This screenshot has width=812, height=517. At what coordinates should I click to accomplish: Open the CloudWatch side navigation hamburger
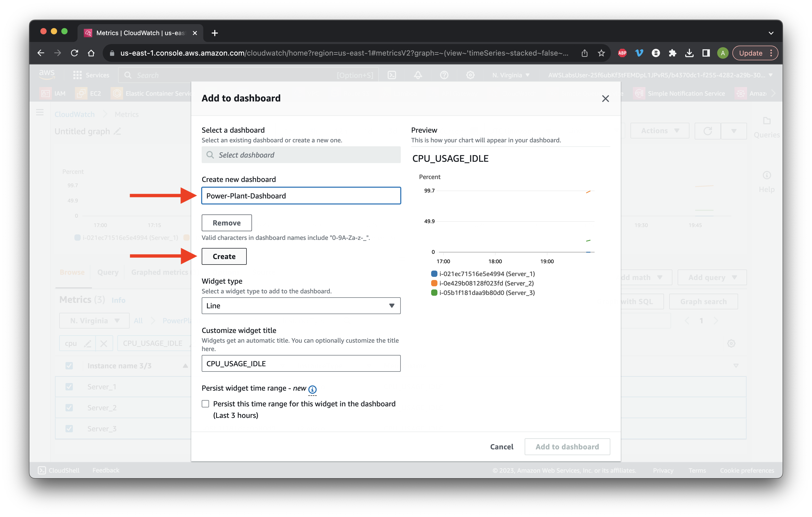(x=40, y=112)
